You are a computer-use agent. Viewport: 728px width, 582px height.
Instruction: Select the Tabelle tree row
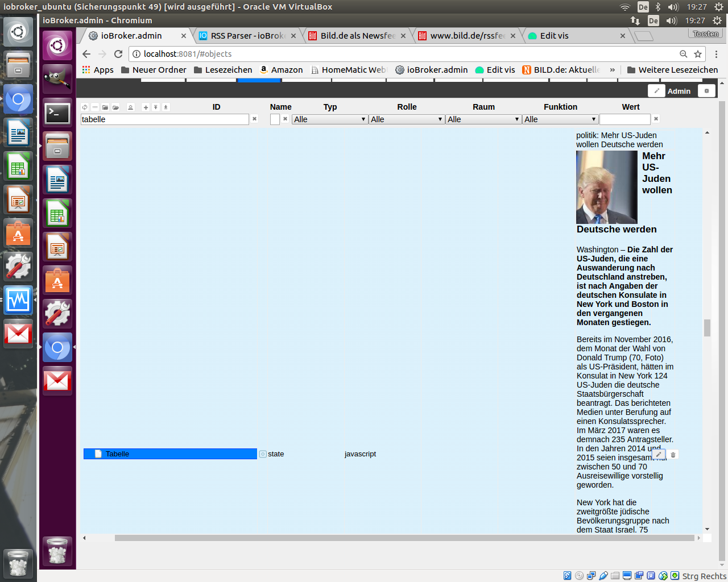point(170,454)
